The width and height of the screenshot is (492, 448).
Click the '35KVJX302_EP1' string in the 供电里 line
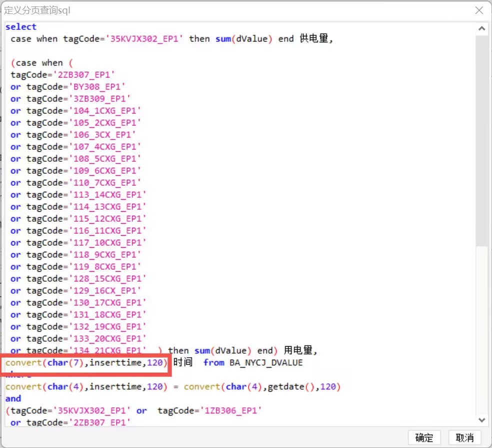(144, 39)
